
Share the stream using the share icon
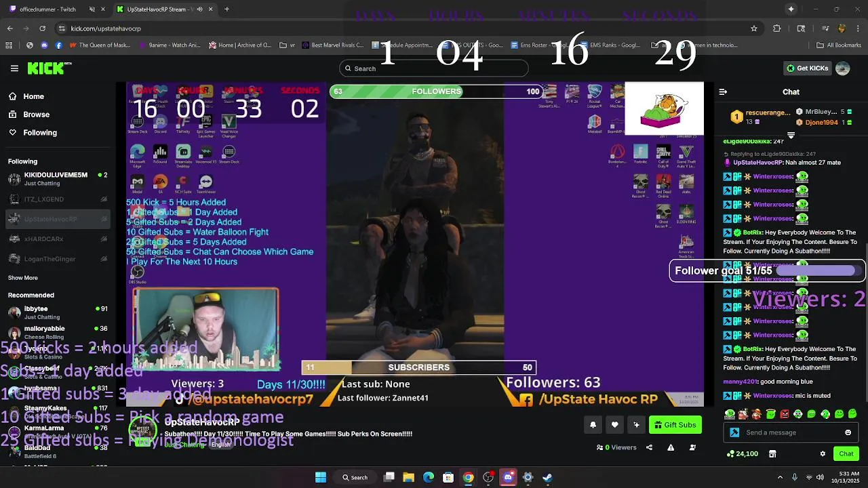click(x=649, y=447)
